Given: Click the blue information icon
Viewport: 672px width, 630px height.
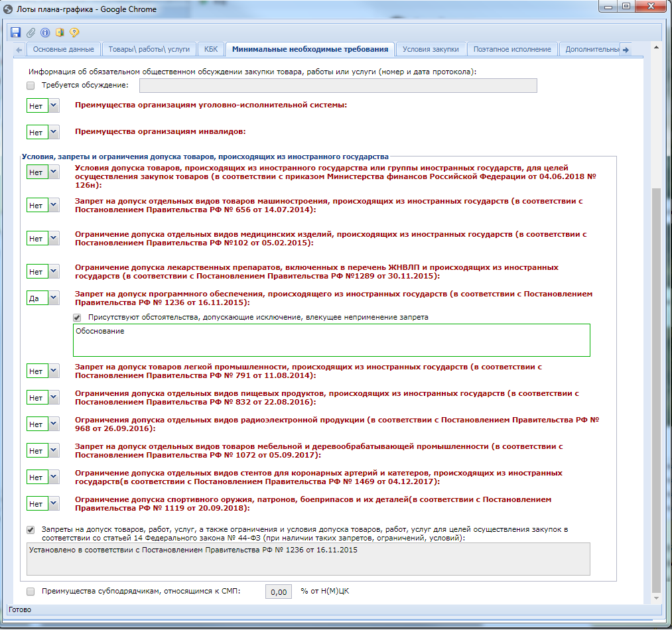Looking at the screenshot, I should [x=45, y=32].
